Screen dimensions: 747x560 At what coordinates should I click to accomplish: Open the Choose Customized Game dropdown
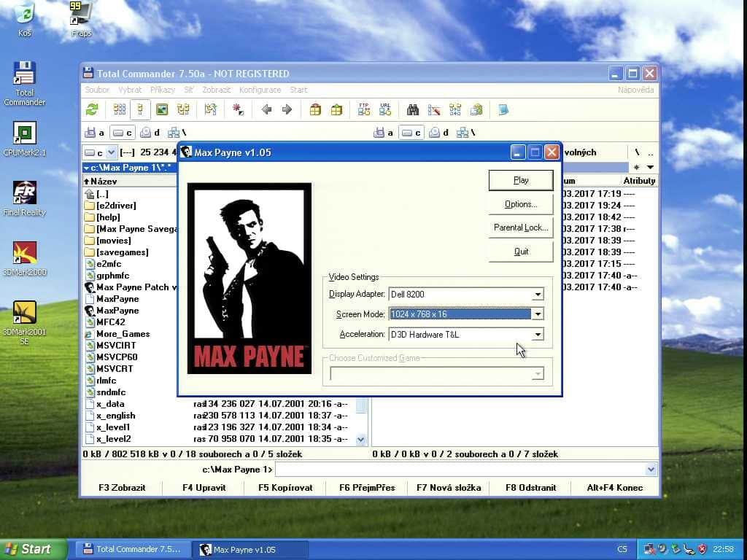(x=538, y=374)
